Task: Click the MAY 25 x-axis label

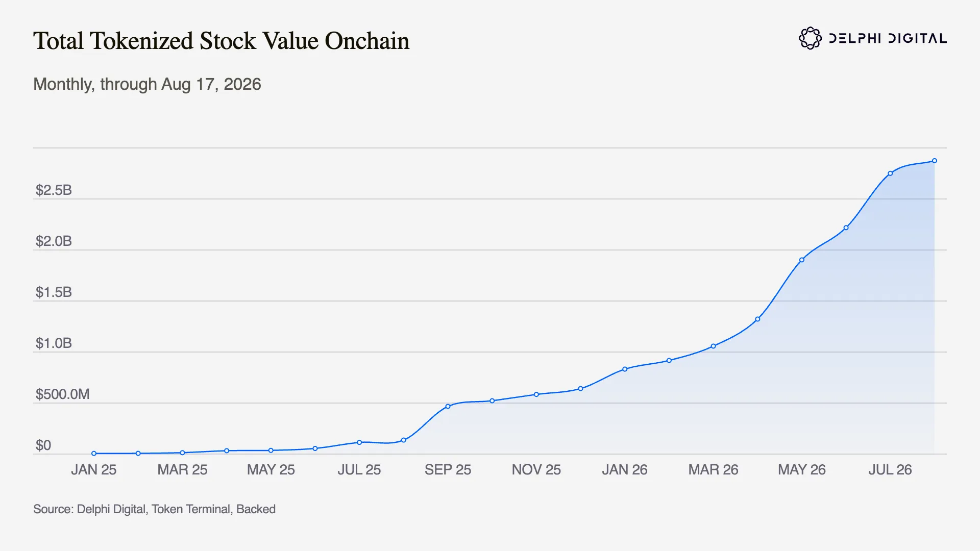Action: [271, 470]
